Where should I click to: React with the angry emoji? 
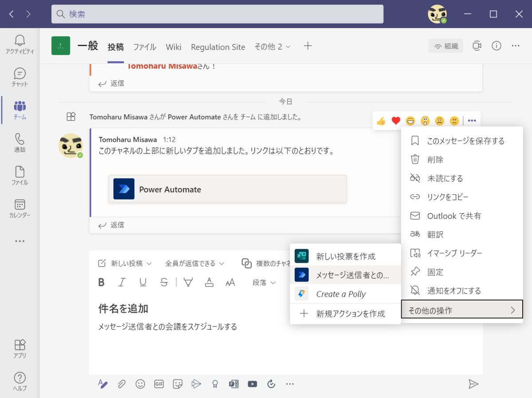click(x=454, y=121)
